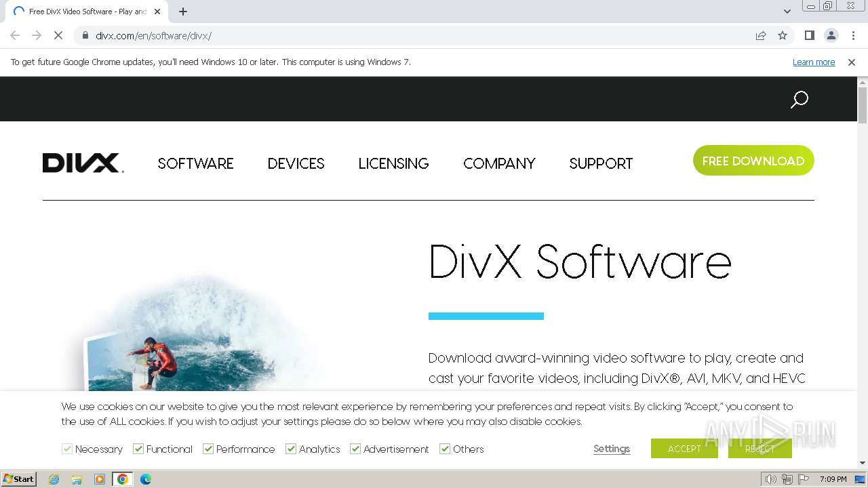This screenshot has height=488, width=868.
Task: Stop loading the page in Chrome
Action: [58, 35]
